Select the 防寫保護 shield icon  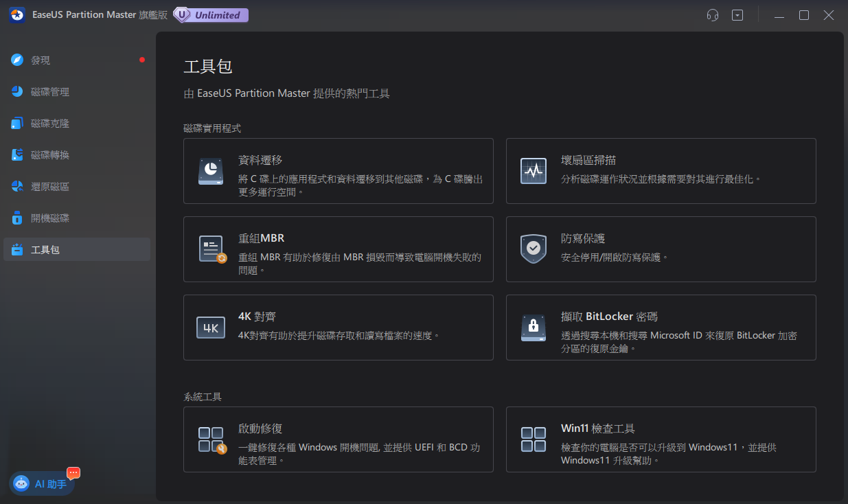click(x=534, y=249)
